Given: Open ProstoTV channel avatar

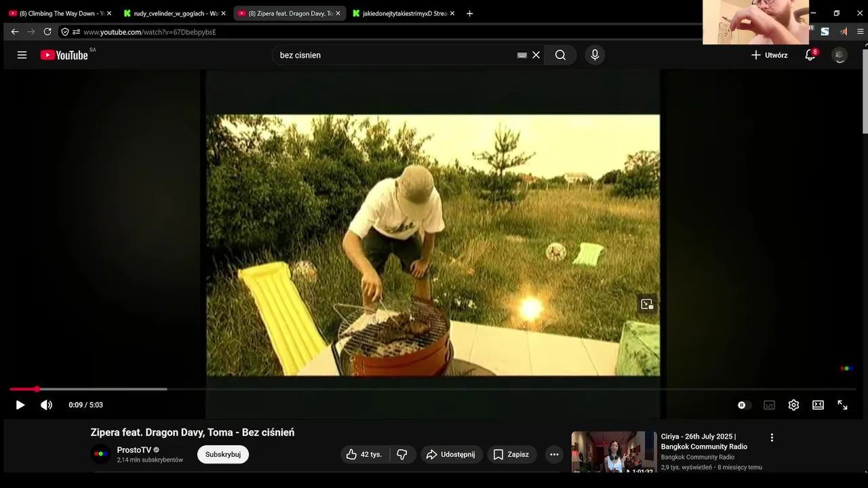Looking at the screenshot, I should tap(100, 454).
